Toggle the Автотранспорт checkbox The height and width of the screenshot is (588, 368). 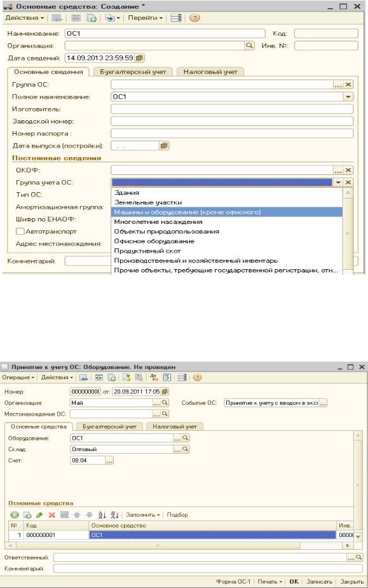coord(20,232)
